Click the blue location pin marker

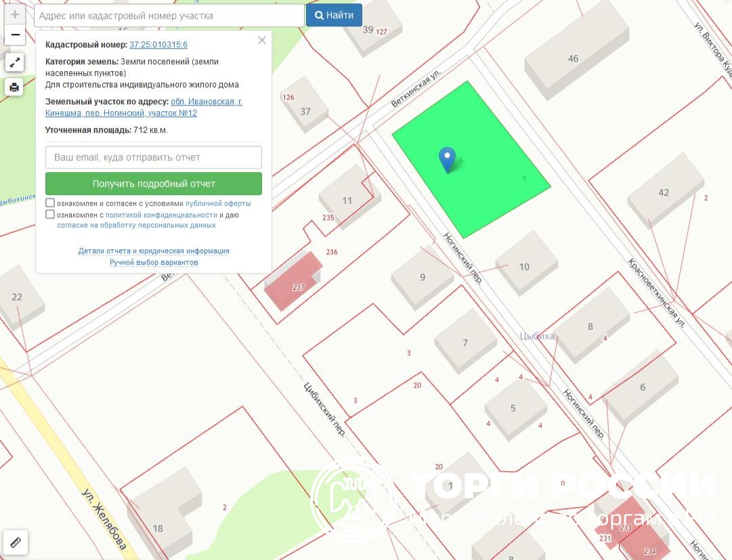(447, 159)
